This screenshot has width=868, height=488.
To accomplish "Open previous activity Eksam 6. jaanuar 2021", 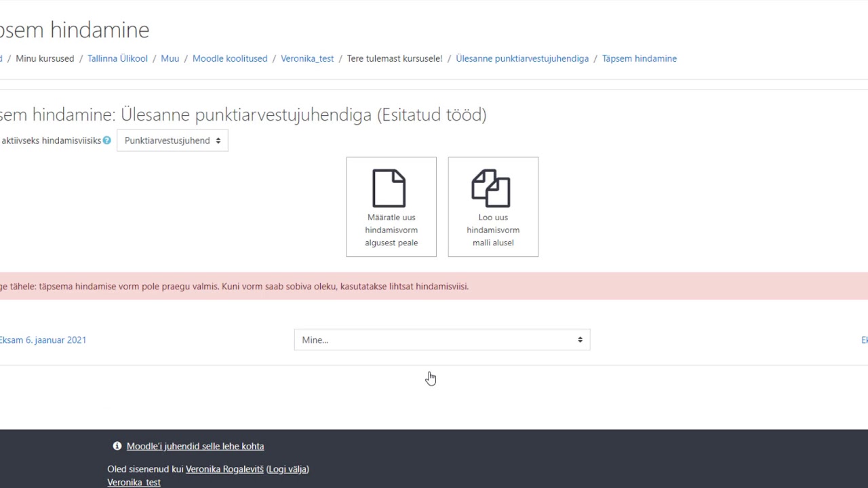I will [x=42, y=340].
